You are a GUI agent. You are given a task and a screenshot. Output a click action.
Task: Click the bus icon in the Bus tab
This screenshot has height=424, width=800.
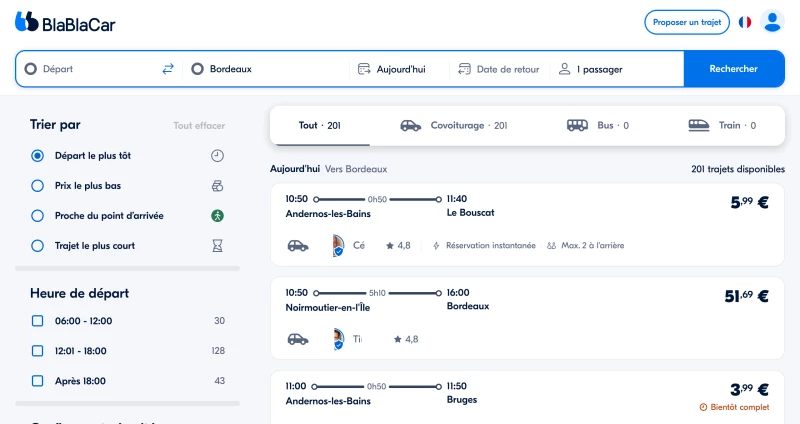click(x=578, y=125)
